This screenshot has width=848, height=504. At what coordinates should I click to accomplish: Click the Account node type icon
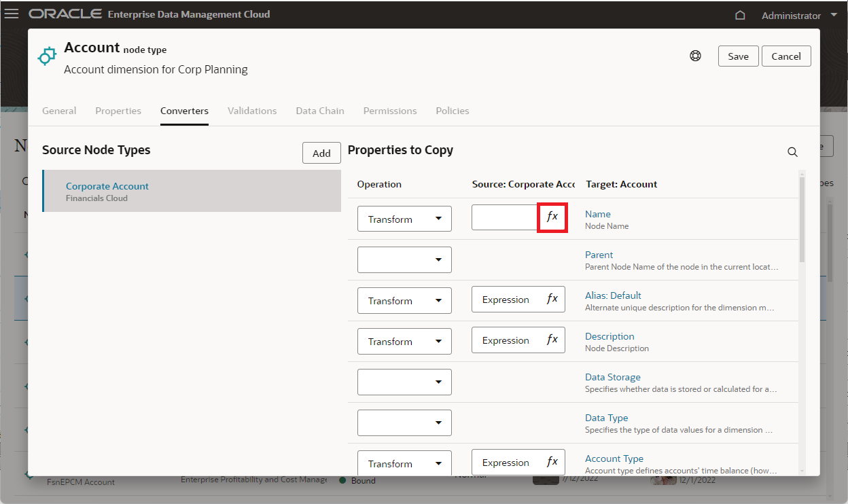point(46,56)
